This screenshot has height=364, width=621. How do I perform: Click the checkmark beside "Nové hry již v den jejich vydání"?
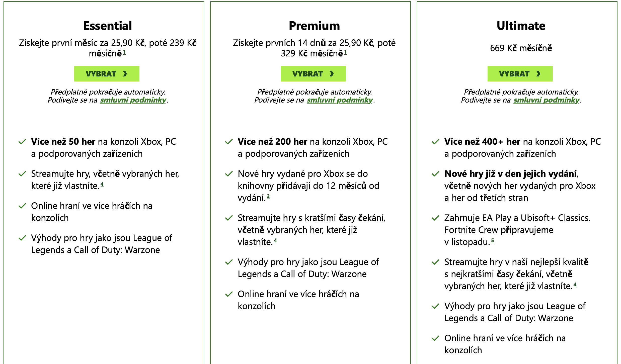436,173
